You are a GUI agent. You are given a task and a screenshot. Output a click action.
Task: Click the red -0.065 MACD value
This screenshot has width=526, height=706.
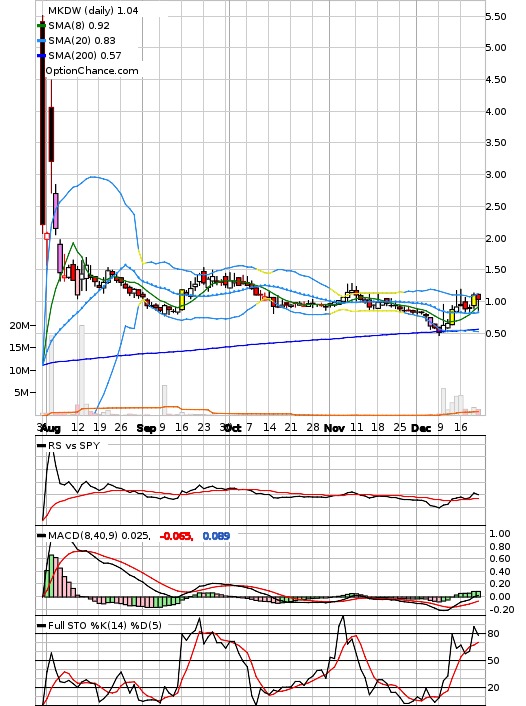pyautogui.click(x=177, y=536)
